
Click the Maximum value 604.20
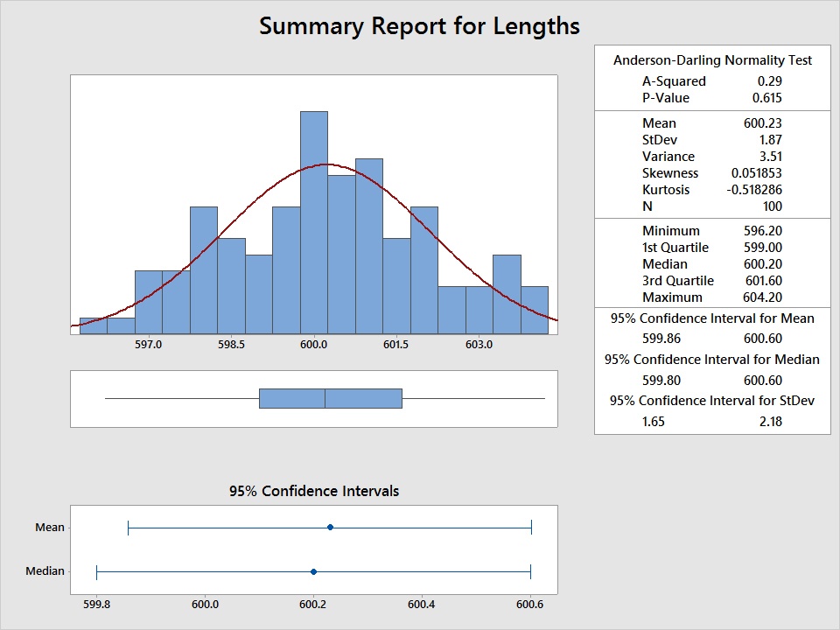point(762,297)
